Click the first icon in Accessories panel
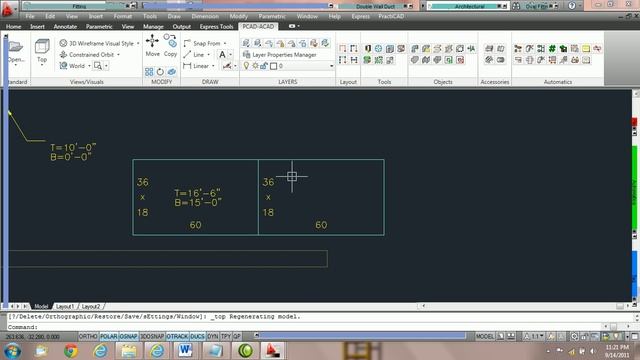This screenshot has width=640, height=360. click(x=489, y=49)
